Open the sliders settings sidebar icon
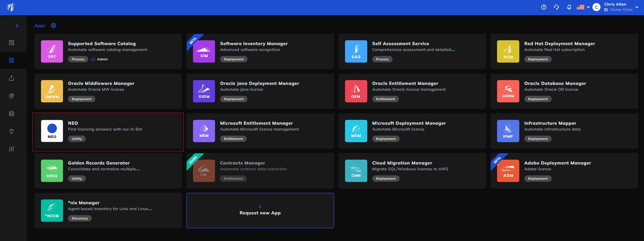The image size is (644, 241). (11, 149)
